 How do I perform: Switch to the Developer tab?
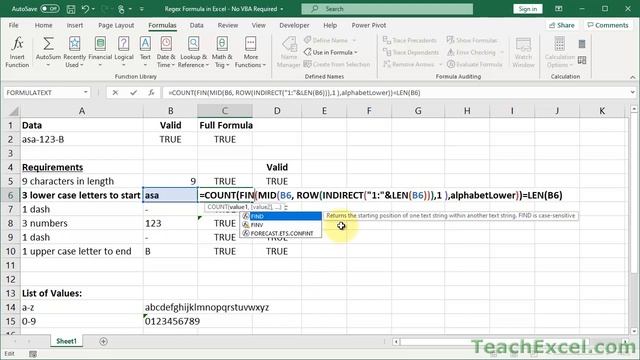coord(294,25)
